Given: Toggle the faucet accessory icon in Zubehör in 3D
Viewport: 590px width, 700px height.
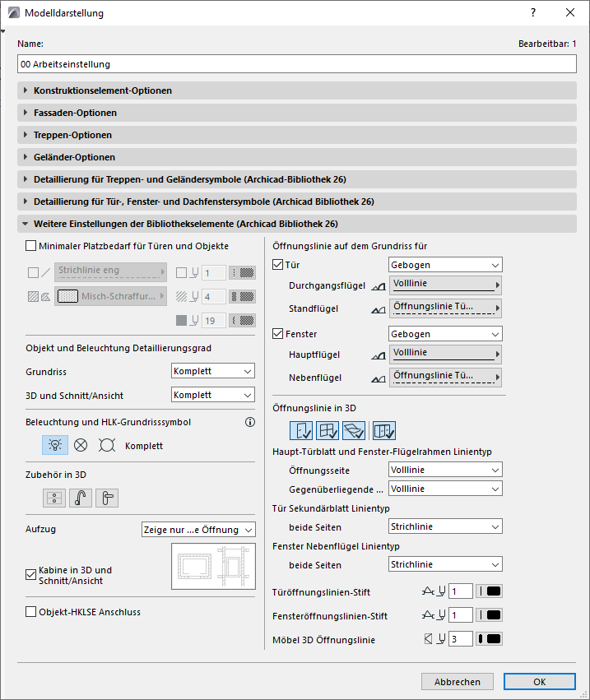Looking at the screenshot, I should (x=81, y=498).
